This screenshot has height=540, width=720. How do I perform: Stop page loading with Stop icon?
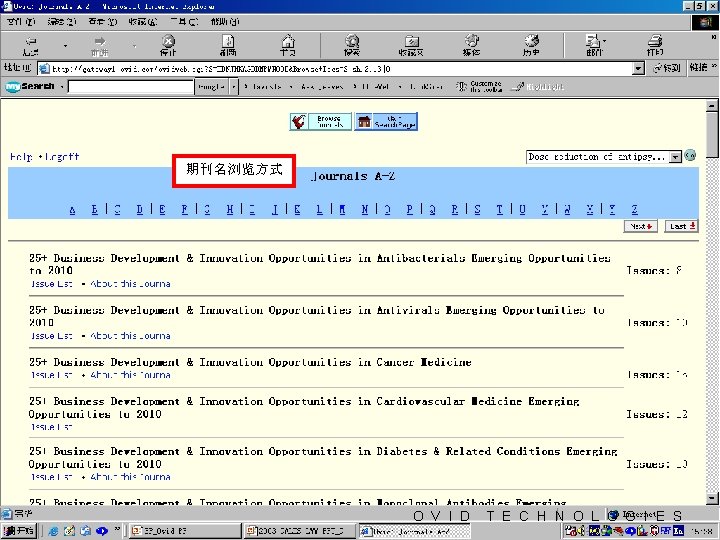pos(168,45)
